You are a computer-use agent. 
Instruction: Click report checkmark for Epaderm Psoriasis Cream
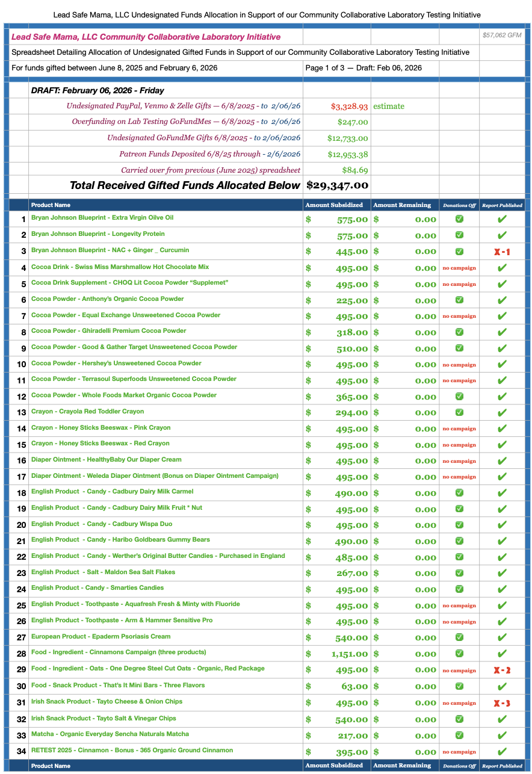(x=501, y=637)
